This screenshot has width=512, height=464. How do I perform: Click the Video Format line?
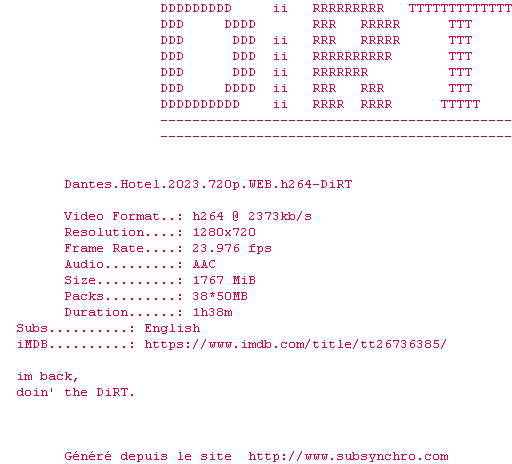(x=188, y=216)
